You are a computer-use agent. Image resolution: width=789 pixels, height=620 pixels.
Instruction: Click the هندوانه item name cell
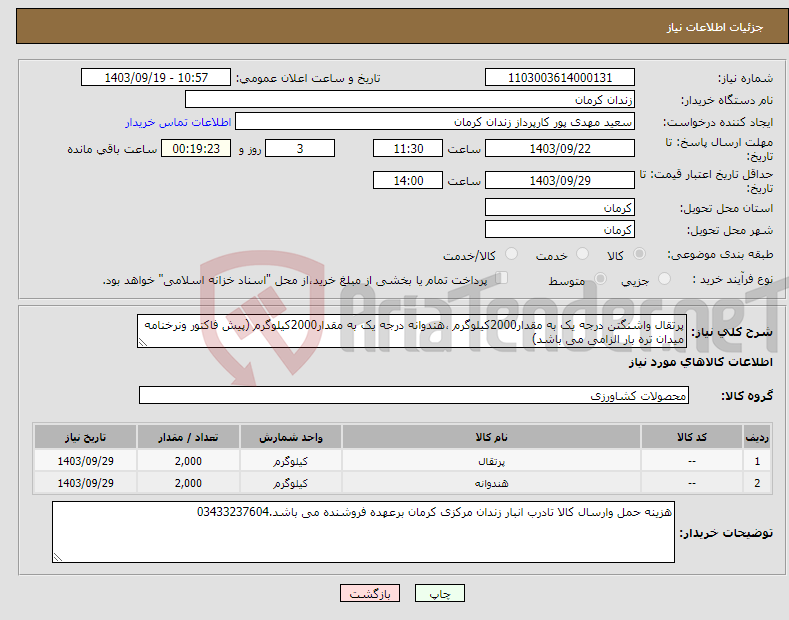coord(491,483)
